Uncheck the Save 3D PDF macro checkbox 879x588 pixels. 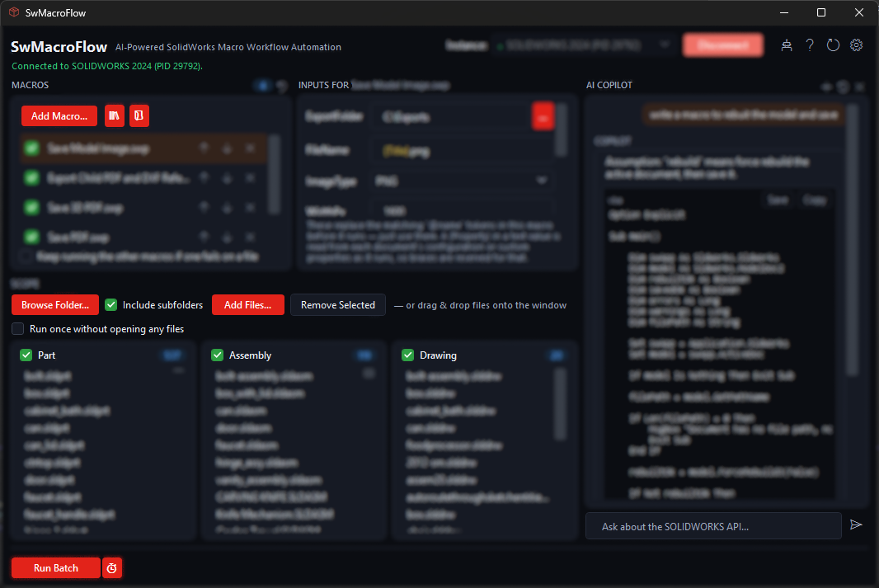tap(32, 207)
